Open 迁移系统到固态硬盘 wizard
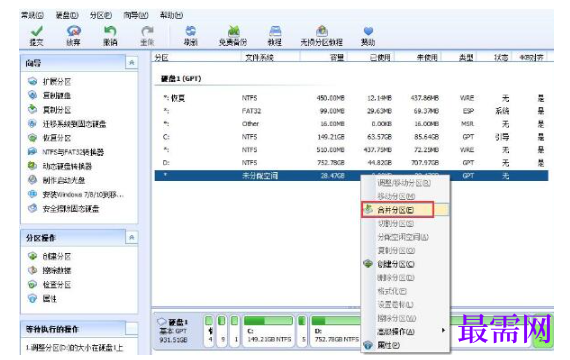This screenshot has width=570, height=360. pyautogui.click(x=74, y=124)
